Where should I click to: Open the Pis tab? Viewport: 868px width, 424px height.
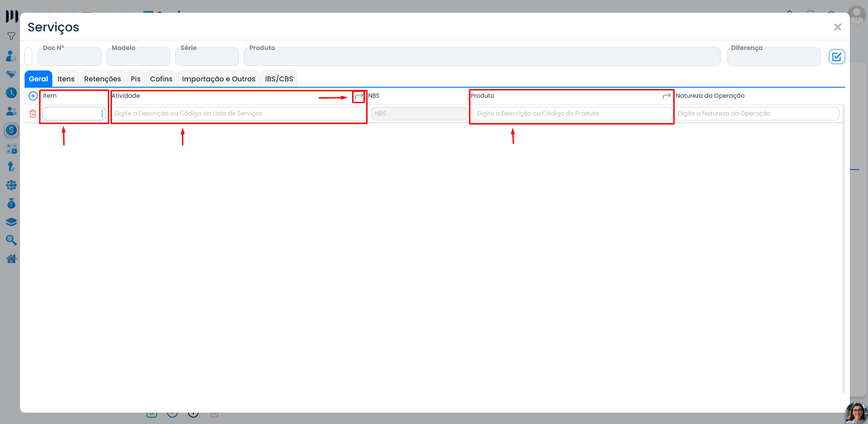point(136,79)
